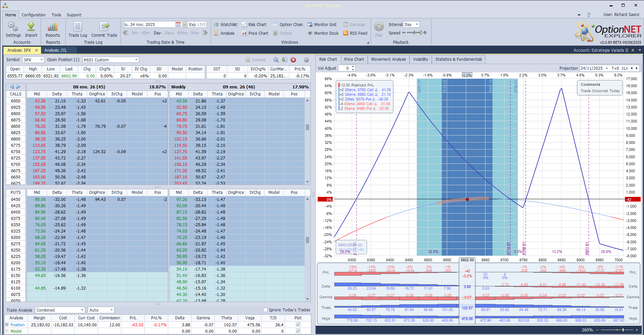Switch to the chart panel's Price Chart tab
Viewport: 644px width, 335px height.
(354, 59)
